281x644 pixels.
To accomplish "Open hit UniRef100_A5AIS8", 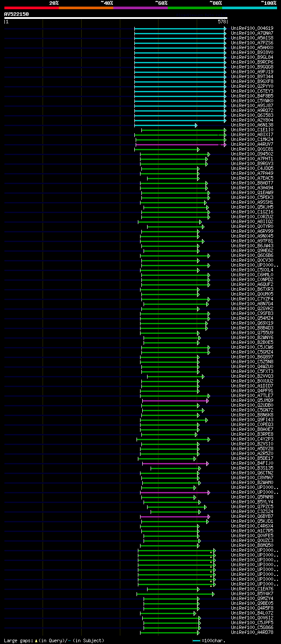I will pyautogui.click(x=252, y=38).
